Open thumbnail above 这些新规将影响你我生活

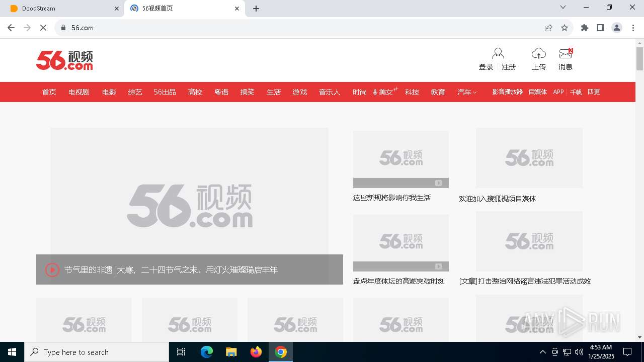pos(401,159)
